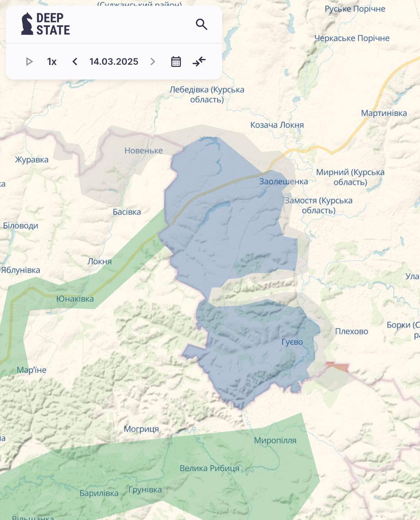
Task: Click the Миропілля settlement label
Action: coord(275,440)
